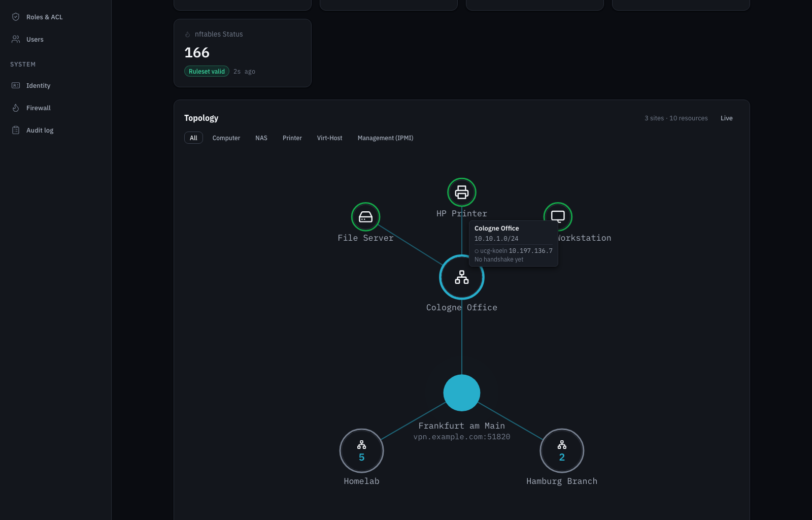Image resolution: width=812 pixels, height=520 pixels.
Task: Open the Audit log clipboard icon
Action: pyautogui.click(x=16, y=130)
